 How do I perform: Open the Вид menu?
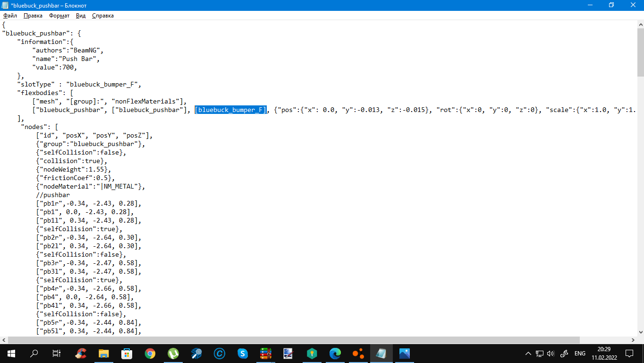coord(81,16)
